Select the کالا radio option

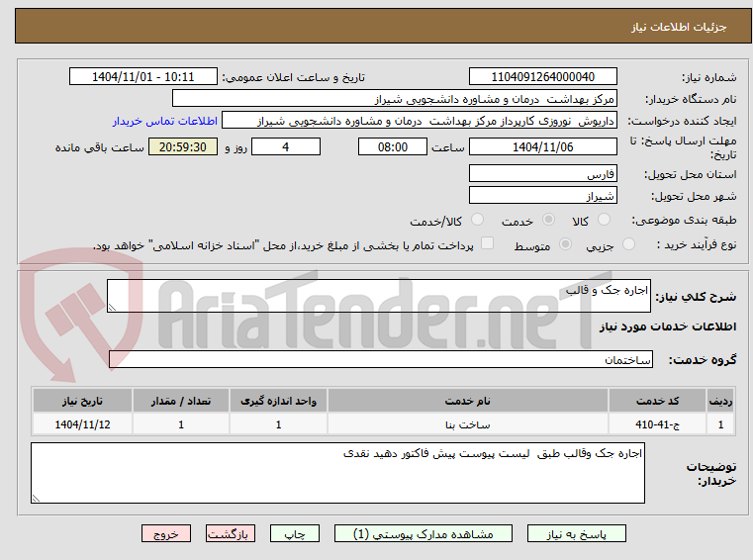point(604,220)
